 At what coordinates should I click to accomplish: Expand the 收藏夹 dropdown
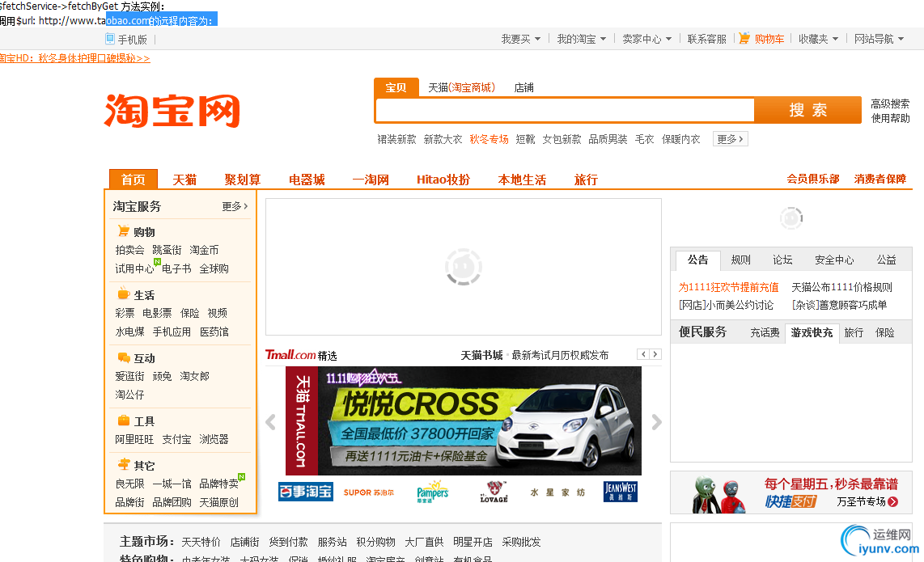[x=819, y=39]
